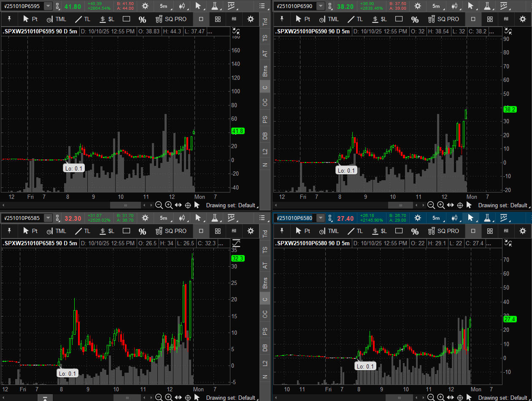
Task: Expand symbol dropdown for V251010P6585
Action: pyautogui.click(x=49, y=218)
